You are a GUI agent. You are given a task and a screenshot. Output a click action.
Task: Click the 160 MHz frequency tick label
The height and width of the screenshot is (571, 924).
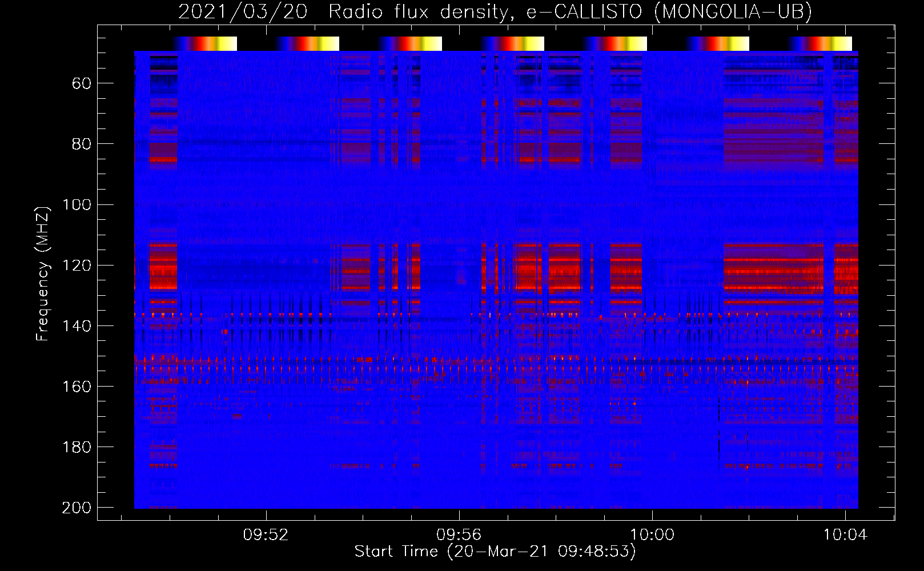(77, 386)
